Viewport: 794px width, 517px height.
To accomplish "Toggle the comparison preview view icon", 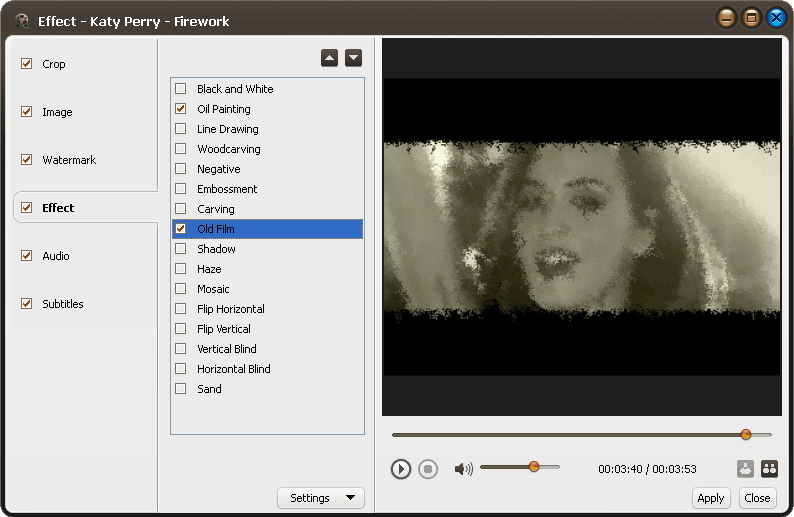I will tap(769, 469).
